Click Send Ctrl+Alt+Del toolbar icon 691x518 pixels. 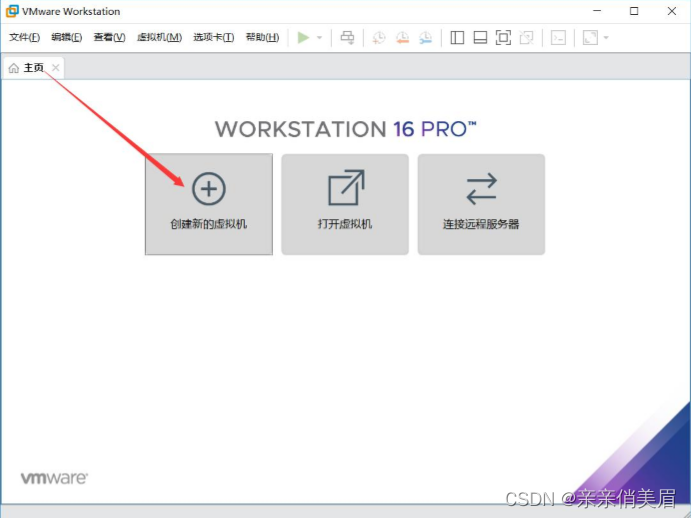pyautogui.click(x=347, y=37)
